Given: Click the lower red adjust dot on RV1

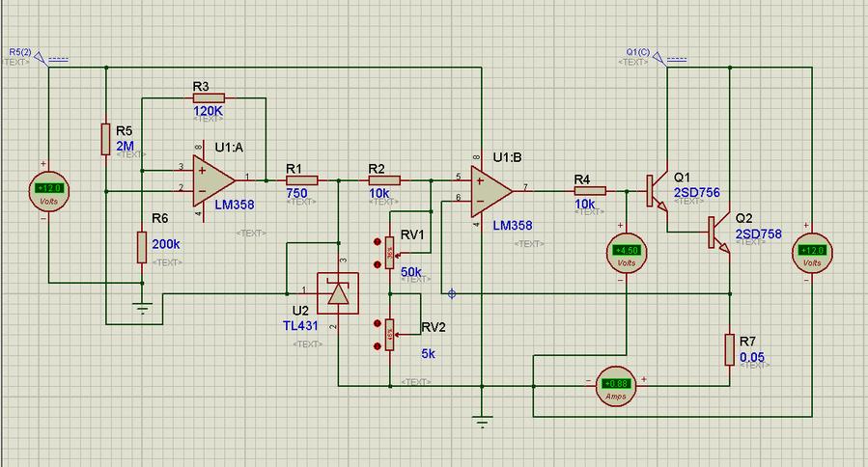Looking at the screenshot, I should [378, 261].
